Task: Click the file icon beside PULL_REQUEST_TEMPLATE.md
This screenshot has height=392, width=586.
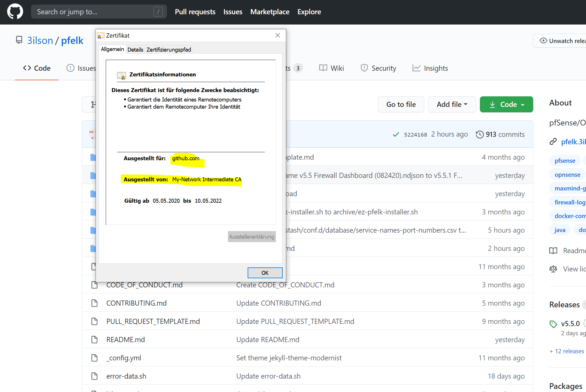Action: pyautogui.click(x=94, y=321)
